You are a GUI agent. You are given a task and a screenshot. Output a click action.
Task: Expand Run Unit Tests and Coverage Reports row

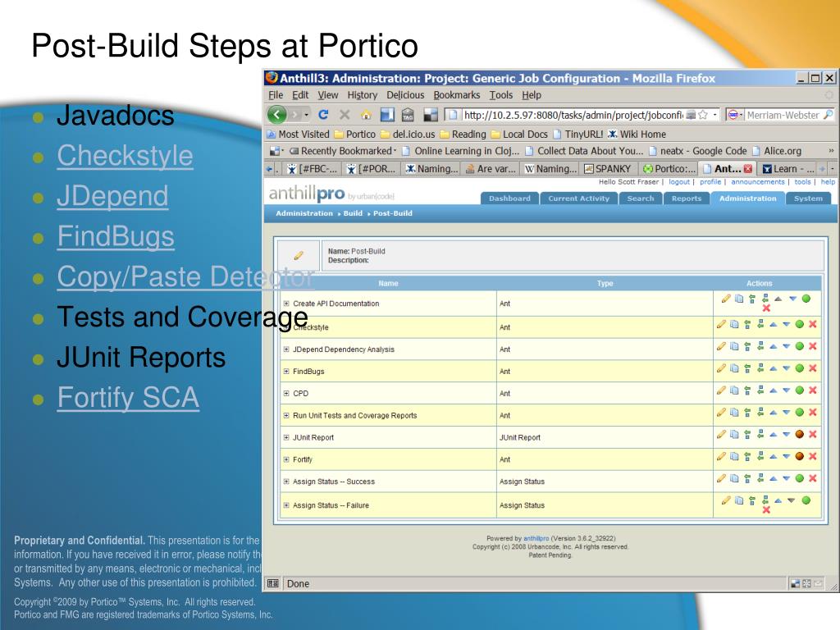coord(286,415)
